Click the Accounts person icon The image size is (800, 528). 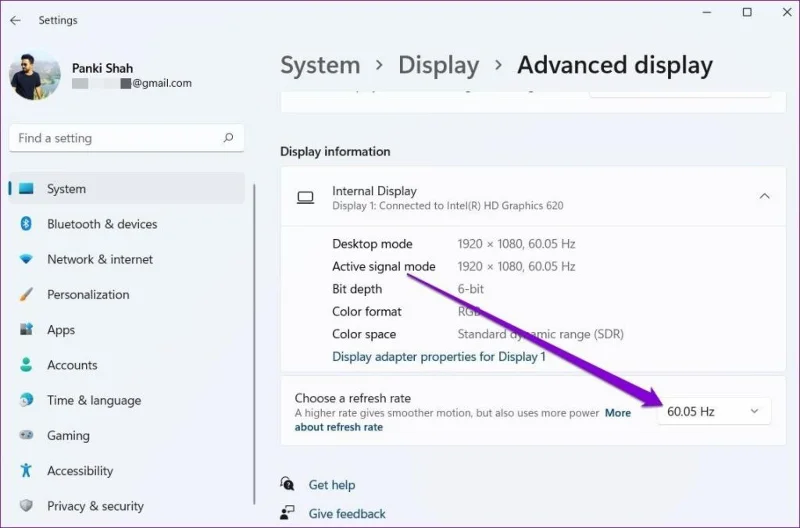pyautogui.click(x=26, y=365)
